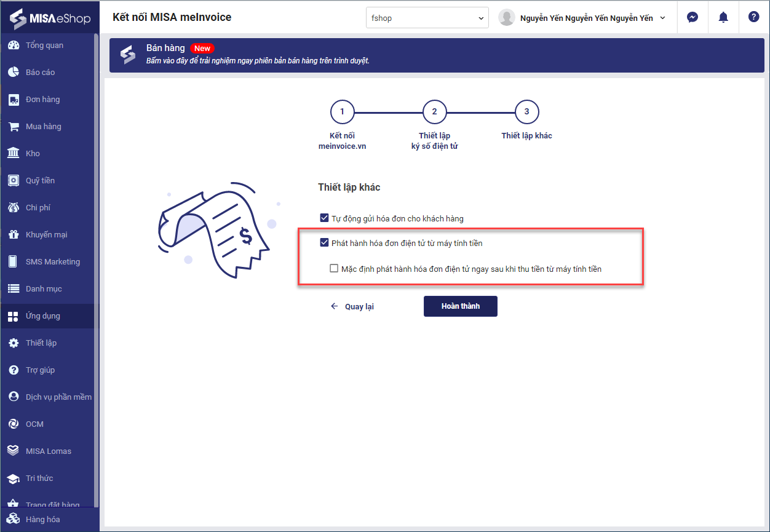The image size is (770, 532).
Task: Click the OCM spiral icon
Action: click(13, 424)
